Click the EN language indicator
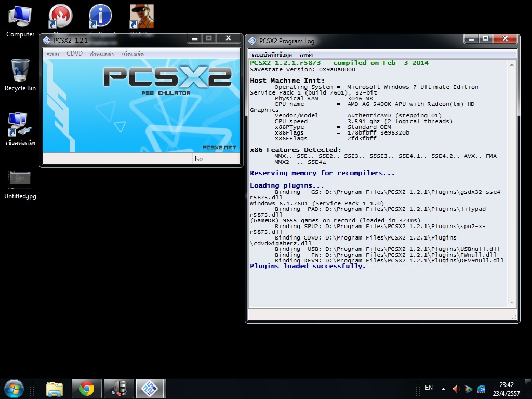Viewport: 532px width, 399px height. [429, 388]
